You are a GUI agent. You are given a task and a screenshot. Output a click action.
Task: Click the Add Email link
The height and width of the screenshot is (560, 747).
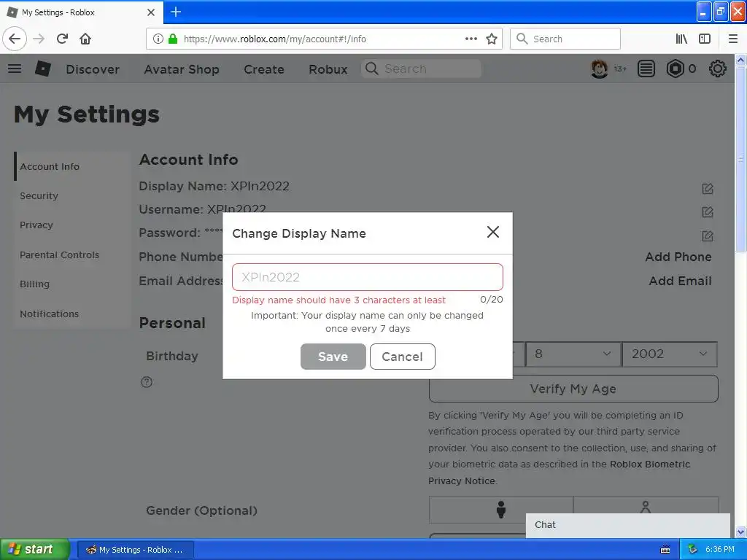[681, 281]
